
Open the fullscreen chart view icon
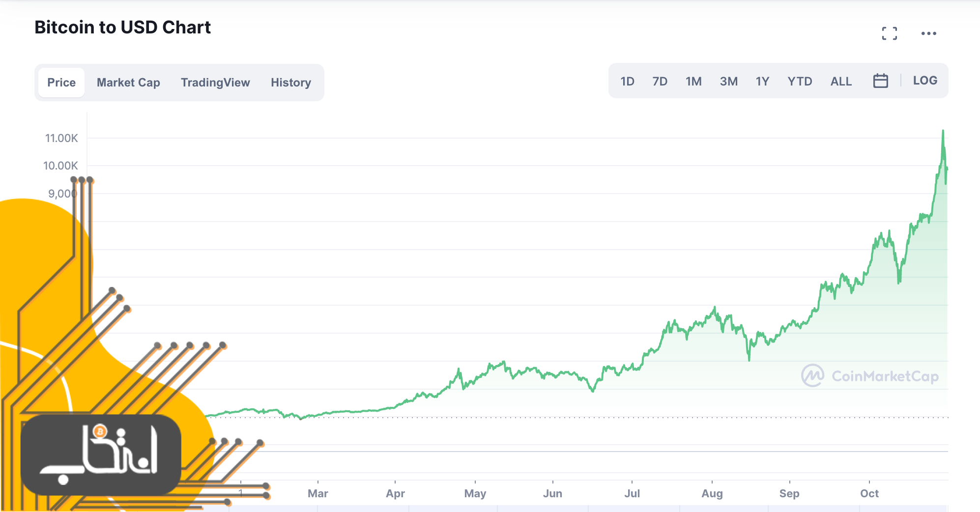click(889, 33)
